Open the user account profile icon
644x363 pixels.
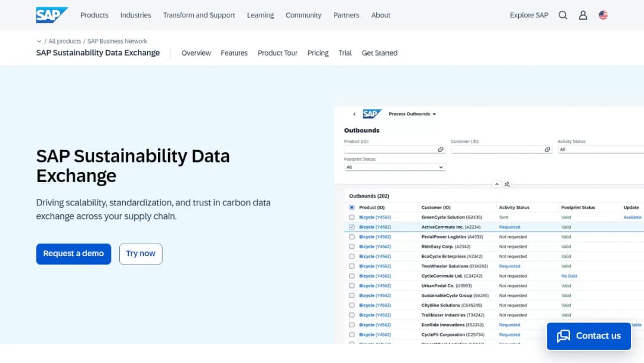pyautogui.click(x=583, y=15)
